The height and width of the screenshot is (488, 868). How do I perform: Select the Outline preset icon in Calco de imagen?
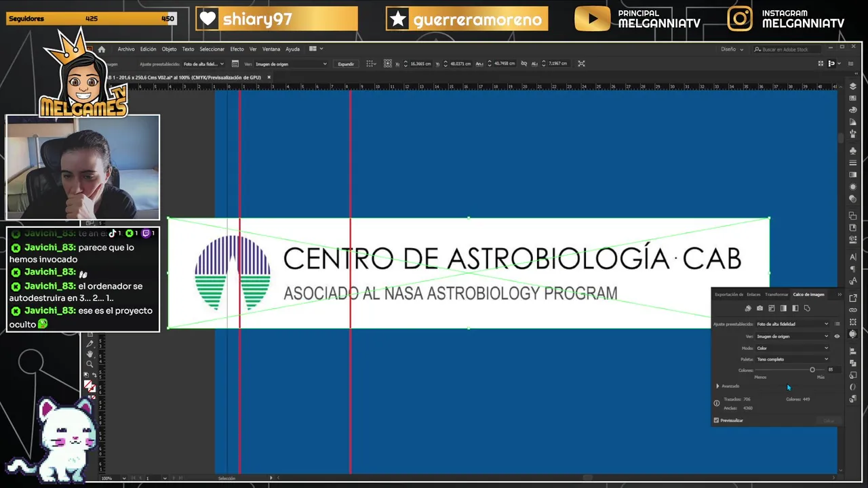point(807,308)
